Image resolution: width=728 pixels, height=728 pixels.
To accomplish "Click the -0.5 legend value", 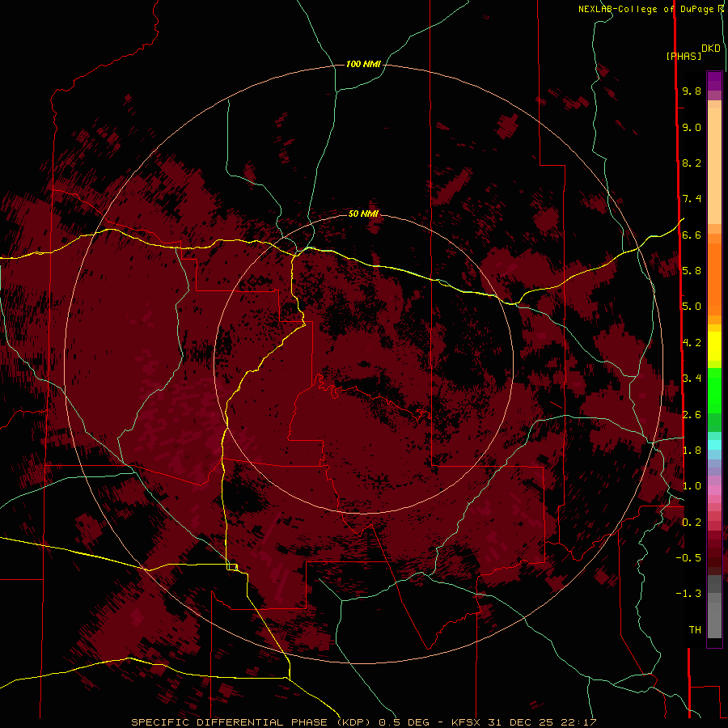I will [688, 558].
